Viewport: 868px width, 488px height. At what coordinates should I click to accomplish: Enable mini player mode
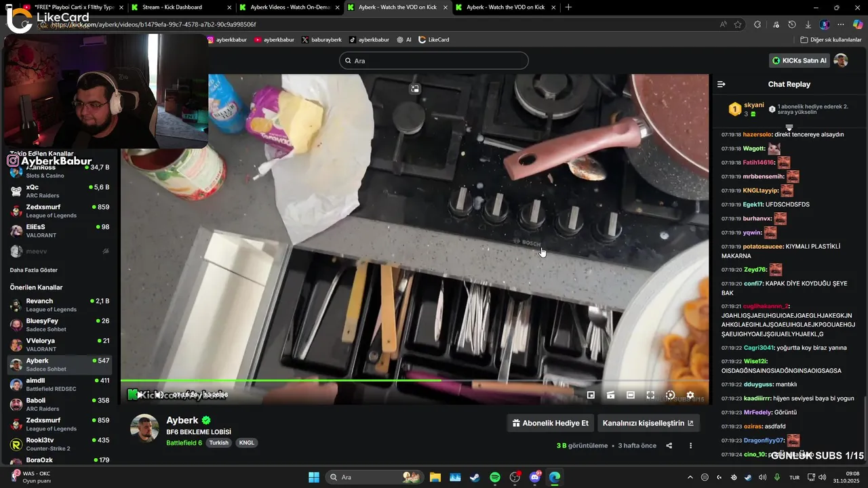click(x=591, y=395)
